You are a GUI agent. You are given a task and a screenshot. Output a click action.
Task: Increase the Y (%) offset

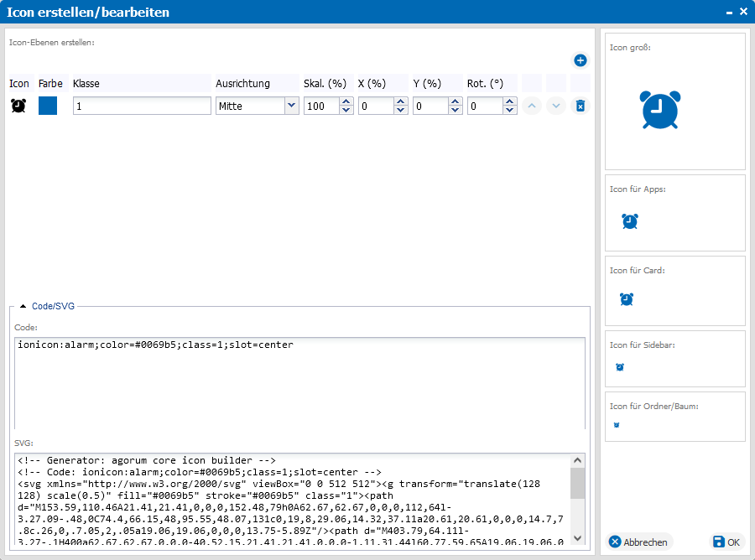pyautogui.click(x=455, y=101)
